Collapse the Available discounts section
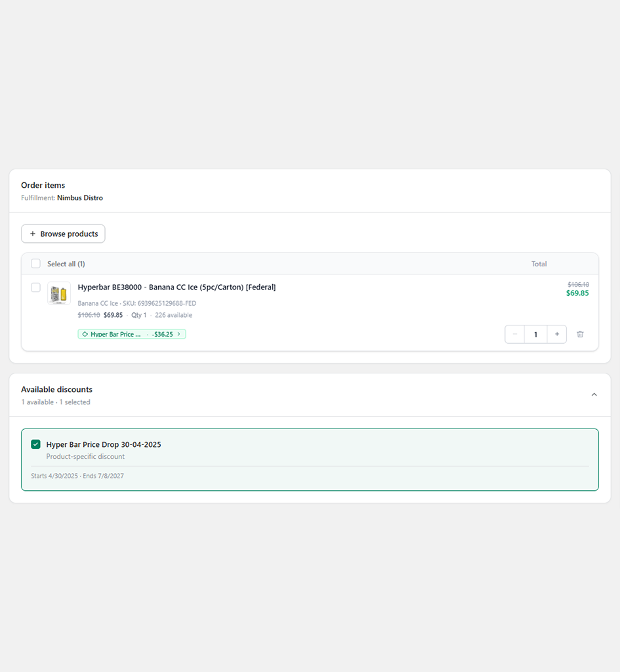620x672 pixels. (594, 394)
